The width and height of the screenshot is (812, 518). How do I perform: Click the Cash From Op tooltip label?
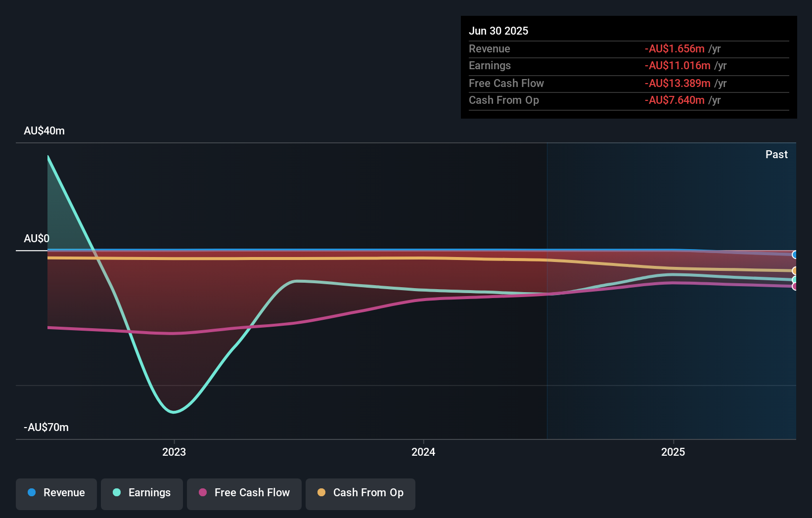coord(504,100)
